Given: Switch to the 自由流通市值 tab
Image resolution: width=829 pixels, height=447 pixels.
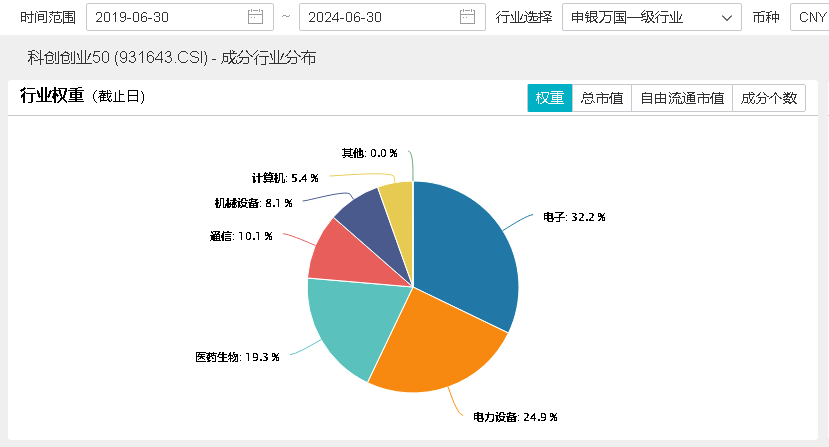Looking at the screenshot, I should [x=681, y=98].
